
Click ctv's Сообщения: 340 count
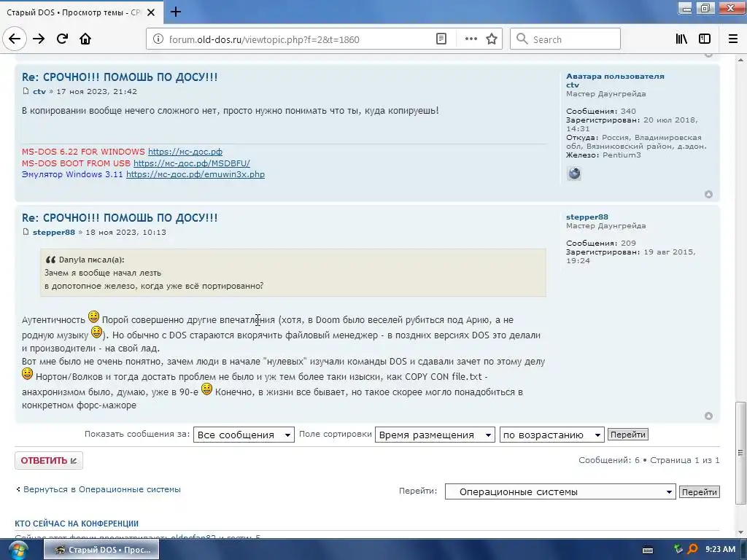601,111
